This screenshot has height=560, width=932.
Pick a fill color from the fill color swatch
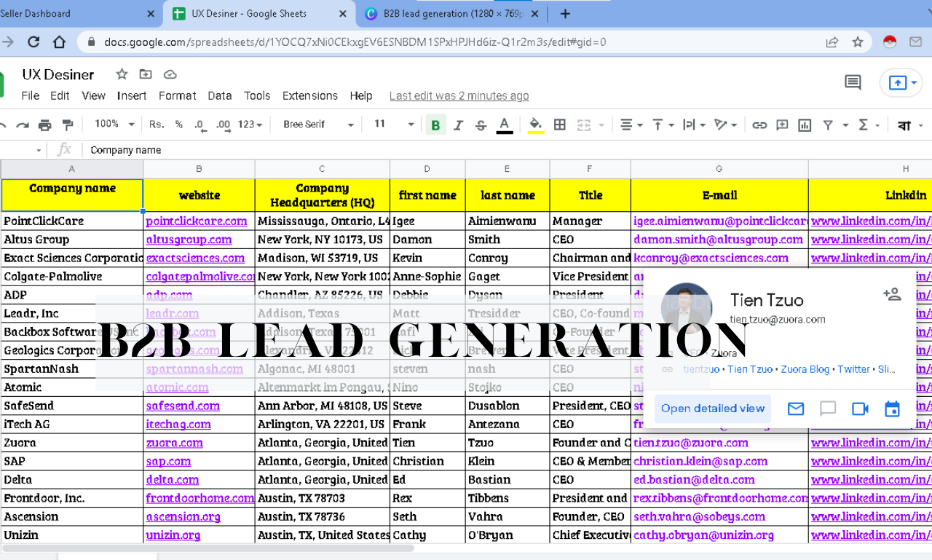click(x=534, y=125)
